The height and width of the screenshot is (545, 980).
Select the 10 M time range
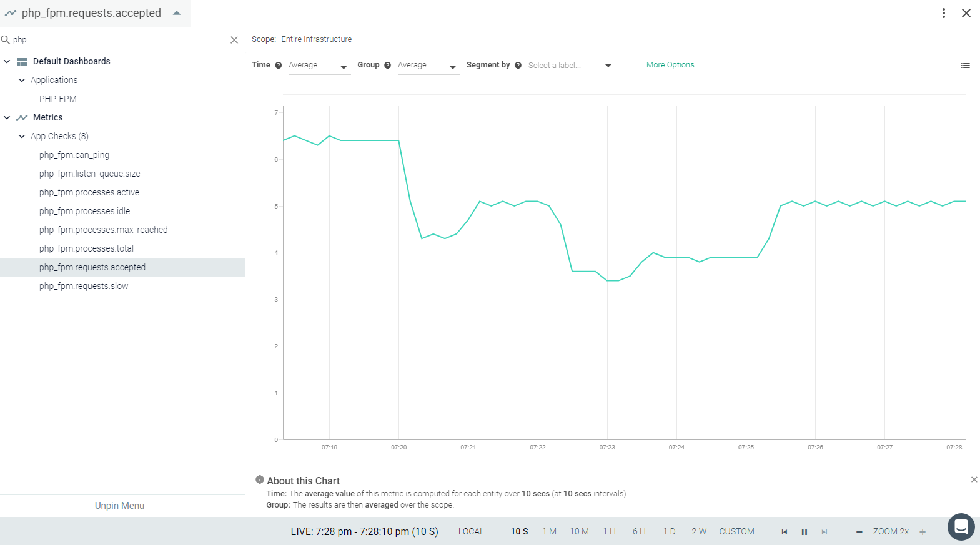tap(579, 531)
